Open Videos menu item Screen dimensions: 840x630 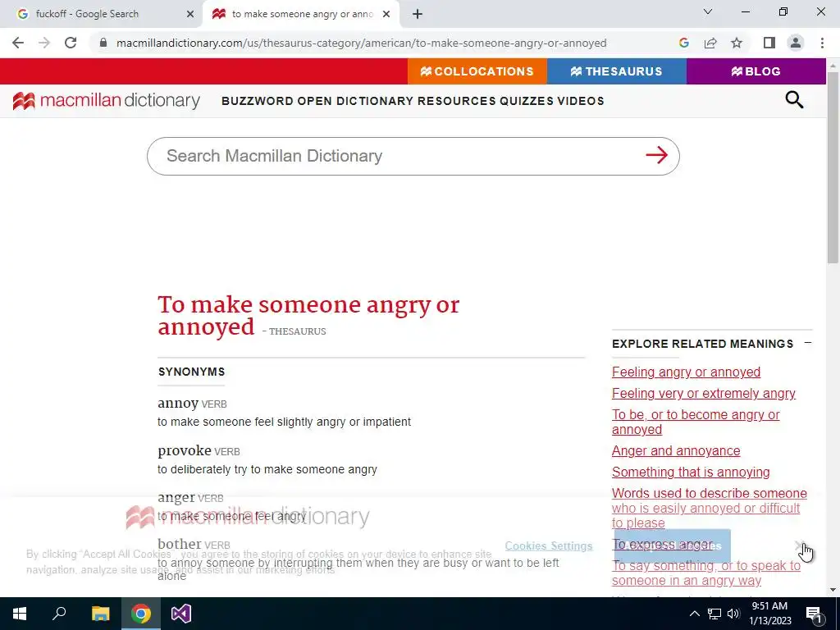[x=581, y=101]
